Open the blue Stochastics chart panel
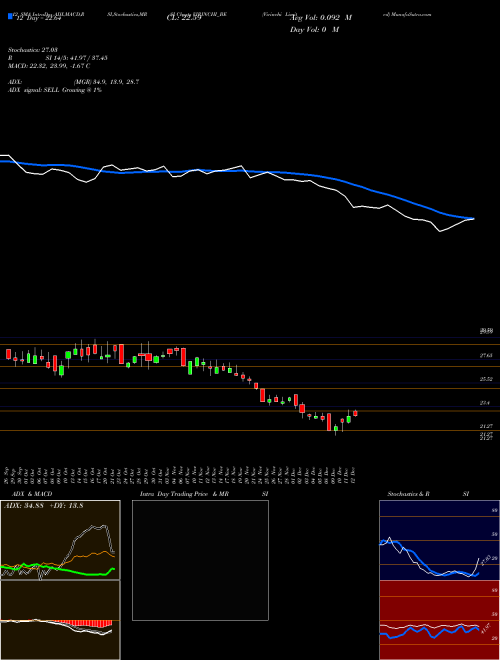The height and width of the screenshot is (660, 500). pyautogui.click(x=439, y=540)
